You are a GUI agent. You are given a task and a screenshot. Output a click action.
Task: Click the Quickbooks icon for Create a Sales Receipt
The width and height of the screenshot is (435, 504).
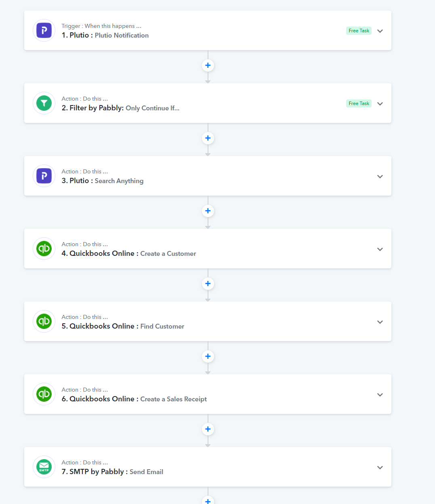(44, 394)
